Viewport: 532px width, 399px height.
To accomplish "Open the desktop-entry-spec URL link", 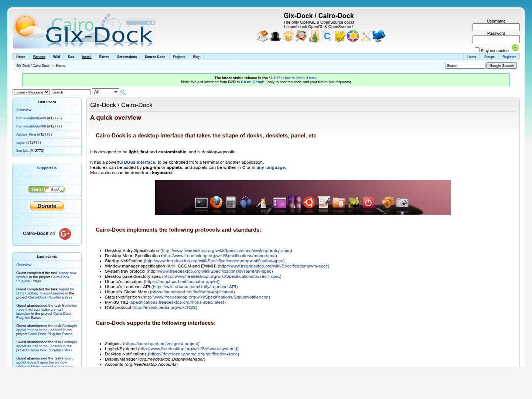I will tap(226, 250).
